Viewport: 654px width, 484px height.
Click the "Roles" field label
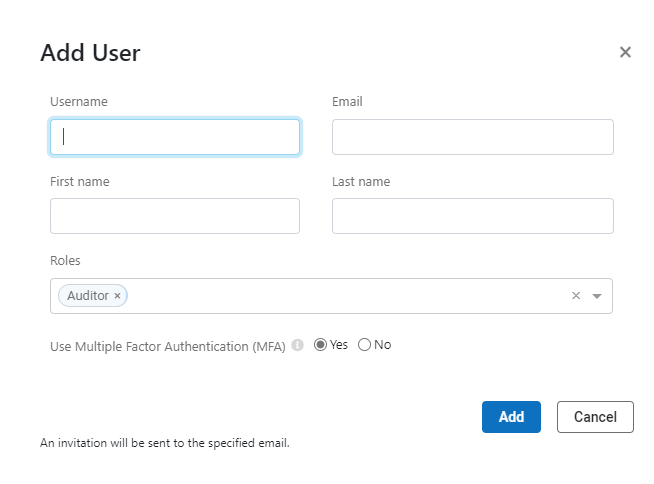pyautogui.click(x=65, y=260)
